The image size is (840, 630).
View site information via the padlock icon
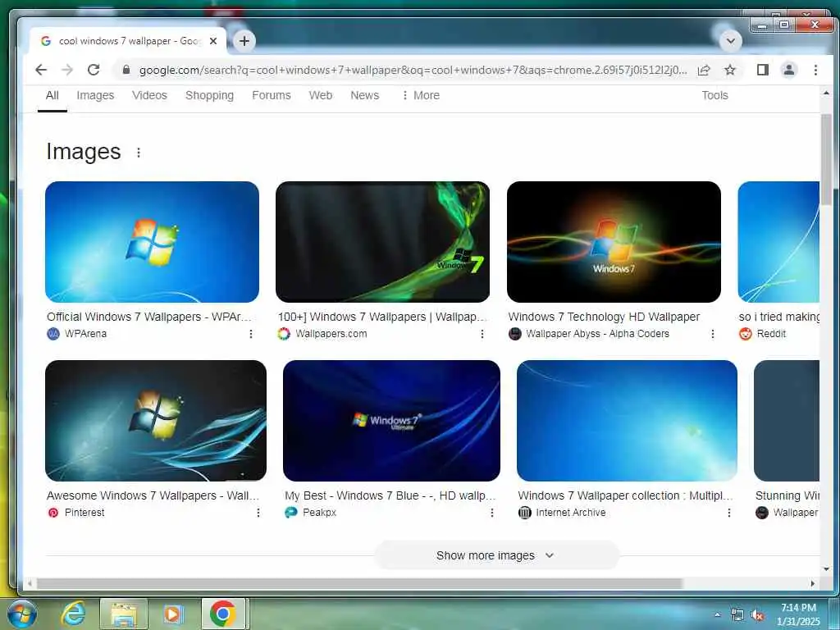126,70
